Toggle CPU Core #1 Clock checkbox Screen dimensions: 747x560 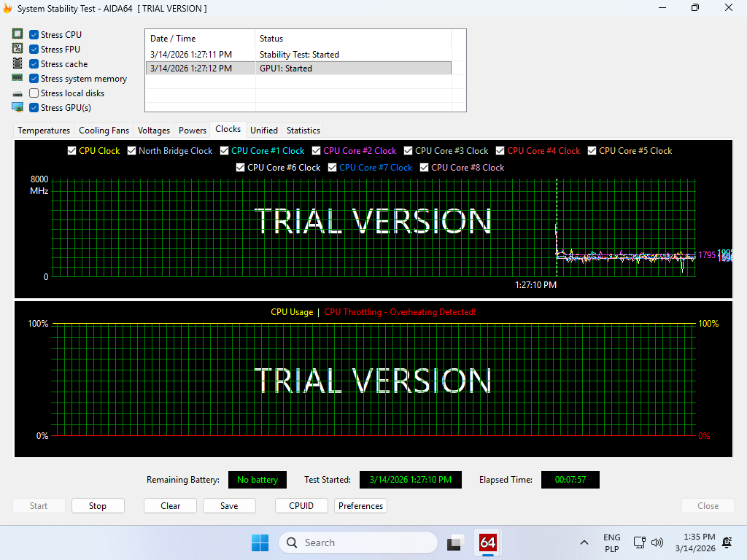pos(225,150)
